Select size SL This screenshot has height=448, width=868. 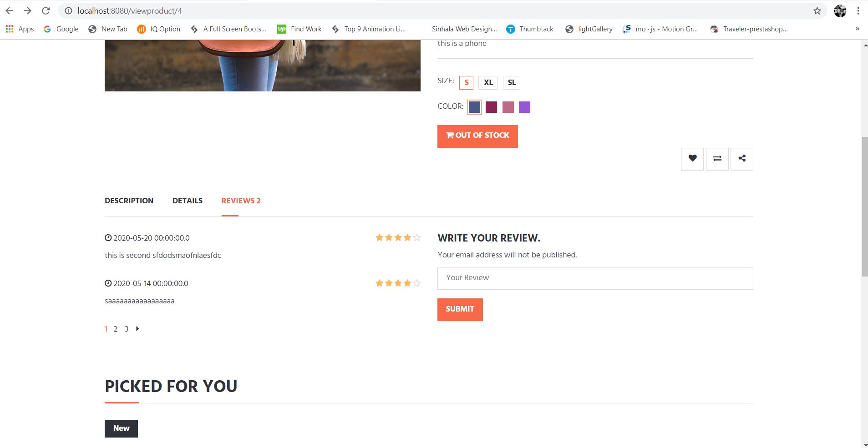512,83
